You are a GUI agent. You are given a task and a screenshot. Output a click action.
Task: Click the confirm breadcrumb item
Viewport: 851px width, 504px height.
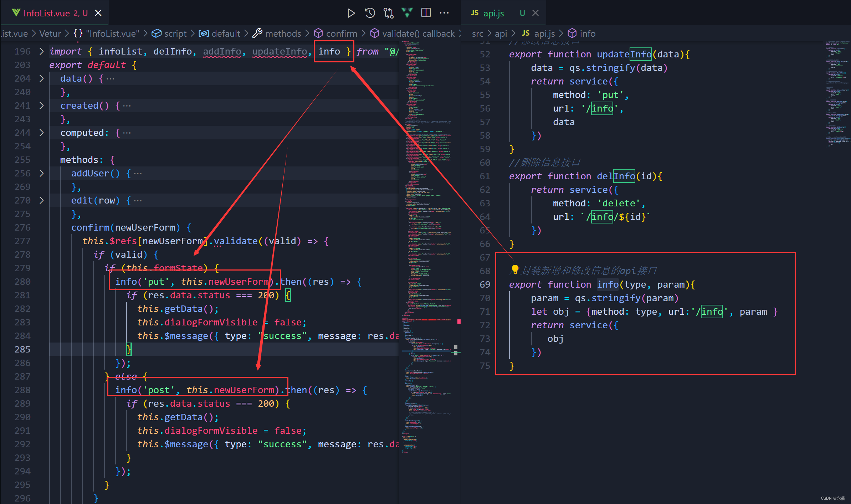click(341, 34)
